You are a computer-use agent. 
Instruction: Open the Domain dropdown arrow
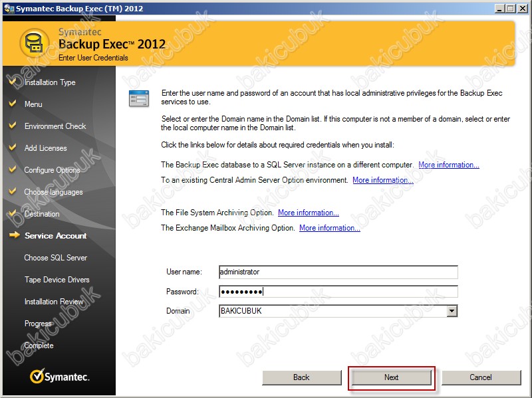(x=452, y=311)
